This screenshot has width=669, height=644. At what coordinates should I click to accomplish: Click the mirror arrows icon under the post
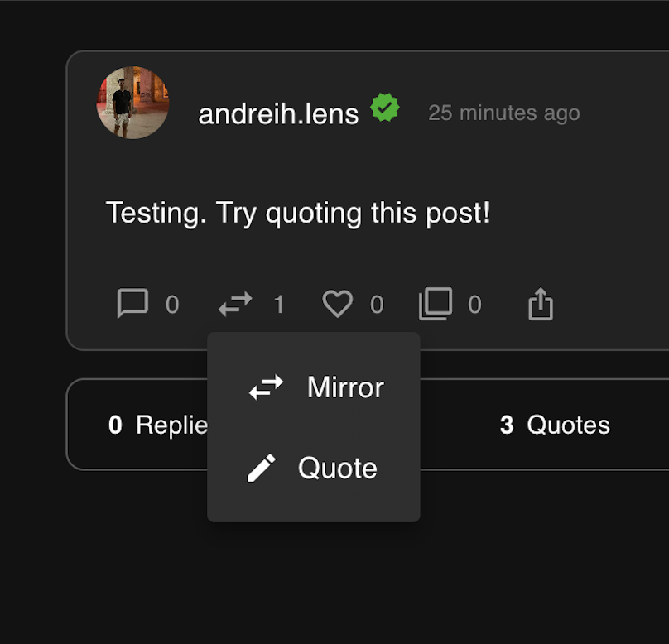click(235, 304)
